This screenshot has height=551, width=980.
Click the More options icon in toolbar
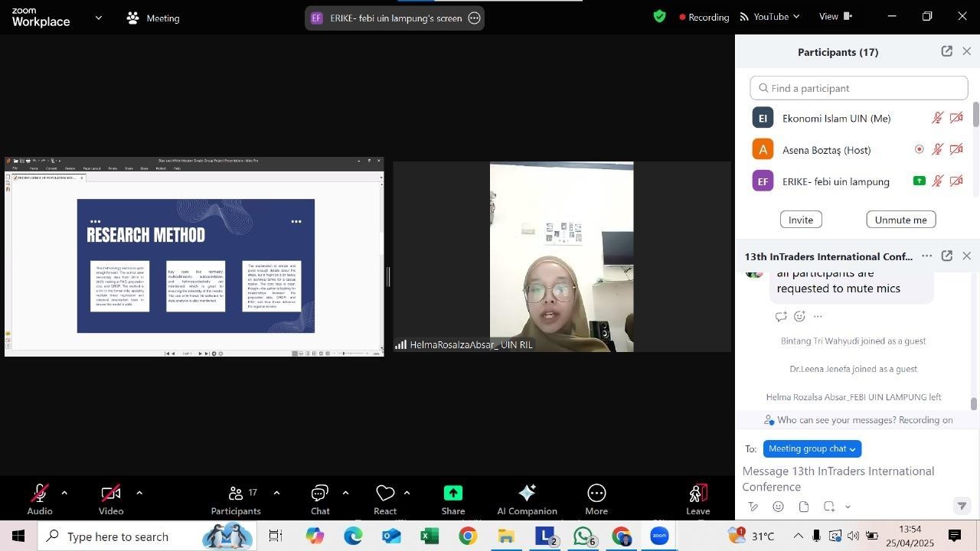pyautogui.click(x=596, y=494)
